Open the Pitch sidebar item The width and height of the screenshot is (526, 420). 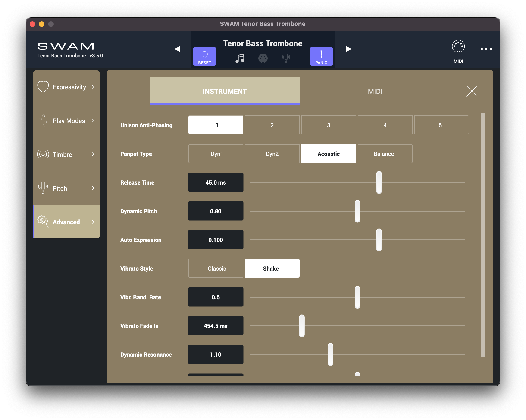point(66,188)
